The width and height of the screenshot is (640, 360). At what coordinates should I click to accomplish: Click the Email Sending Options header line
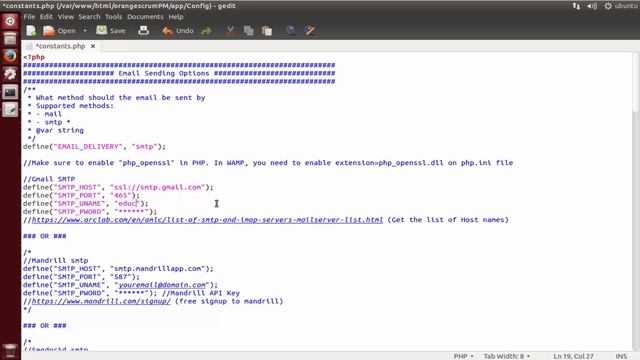coord(179,73)
